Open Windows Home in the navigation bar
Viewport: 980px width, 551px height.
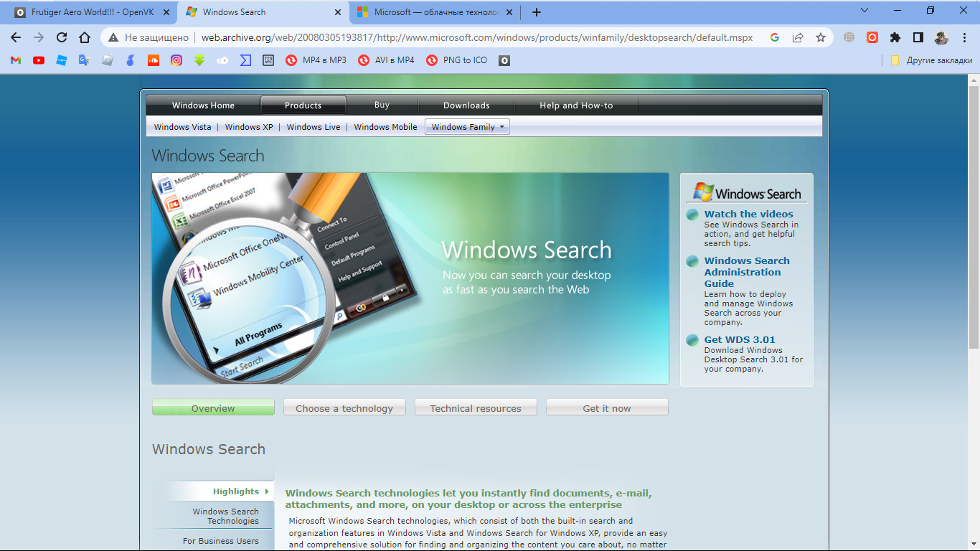tap(203, 105)
